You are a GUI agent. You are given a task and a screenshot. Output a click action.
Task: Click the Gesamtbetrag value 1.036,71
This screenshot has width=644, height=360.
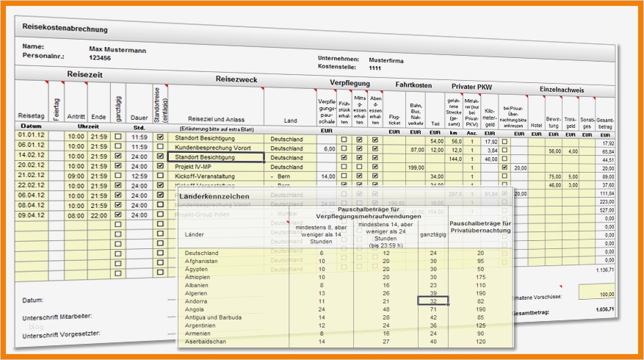click(x=605, y=309)
